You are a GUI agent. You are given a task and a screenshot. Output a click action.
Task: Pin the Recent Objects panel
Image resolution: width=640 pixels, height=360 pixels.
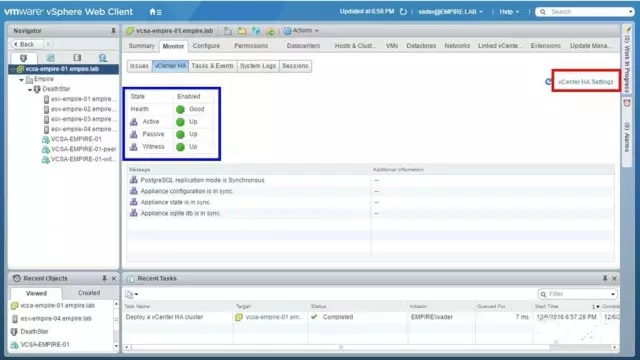point(104,278)
